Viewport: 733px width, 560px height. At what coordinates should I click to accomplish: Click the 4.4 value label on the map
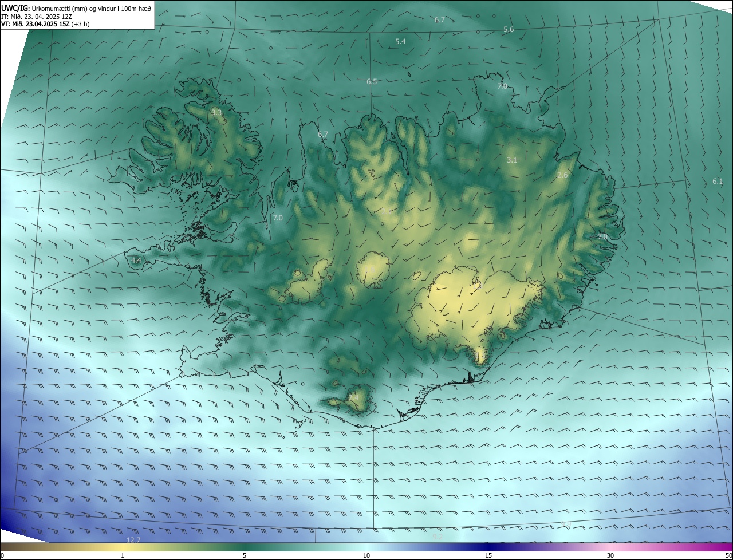pyautogui.click(x=136, y=261)
